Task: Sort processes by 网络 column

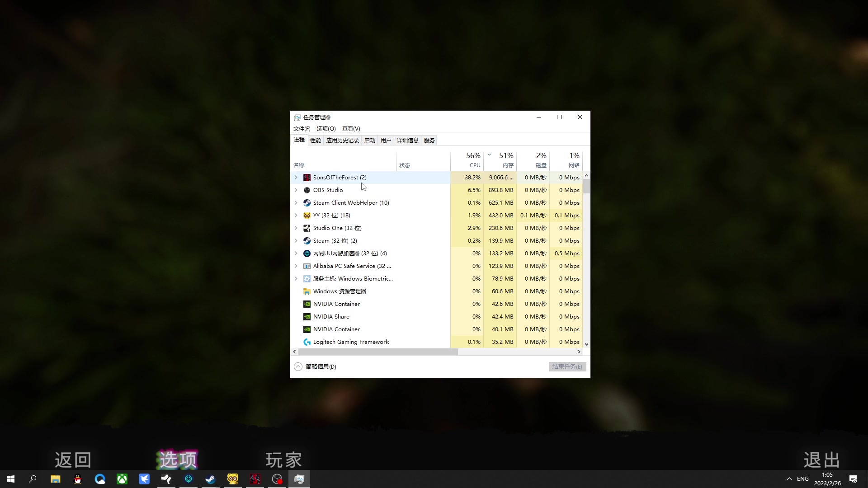Action: pyautogui.click(x=566, y=160)
